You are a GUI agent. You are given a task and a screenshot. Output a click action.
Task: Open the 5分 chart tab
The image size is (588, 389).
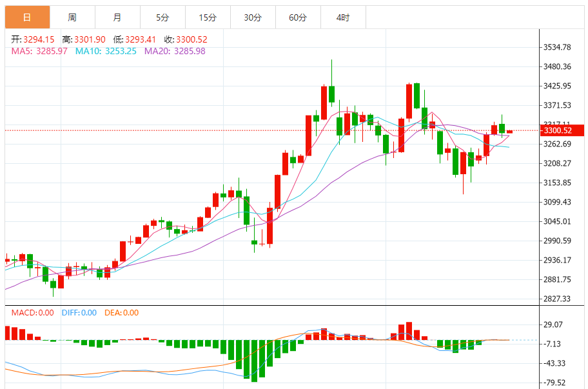tap(162, 17)
